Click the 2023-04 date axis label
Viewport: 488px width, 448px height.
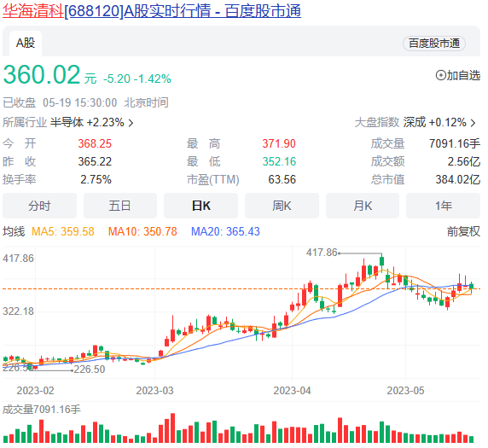pyautogui.click(x=292, y=391)
